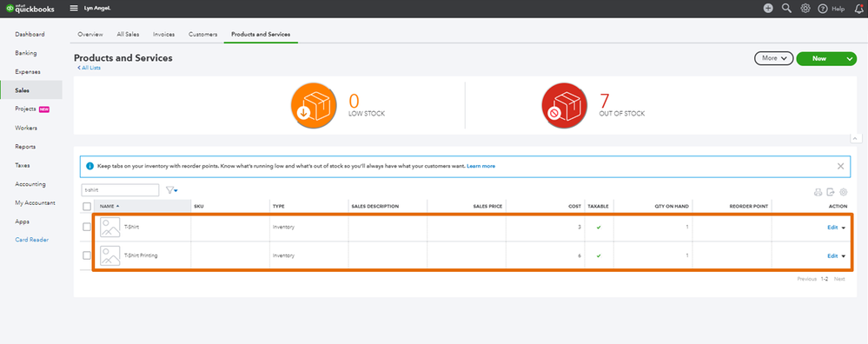
Task: Open Reports in sidebar
Action: [25, 147]
